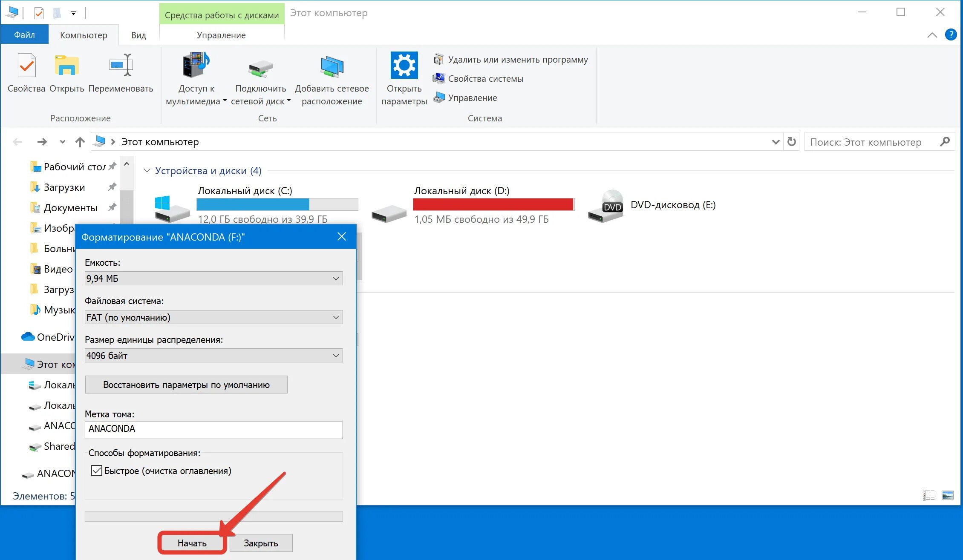
Task: Click the refresh icon beside the address bar
Action: point(792,142)
